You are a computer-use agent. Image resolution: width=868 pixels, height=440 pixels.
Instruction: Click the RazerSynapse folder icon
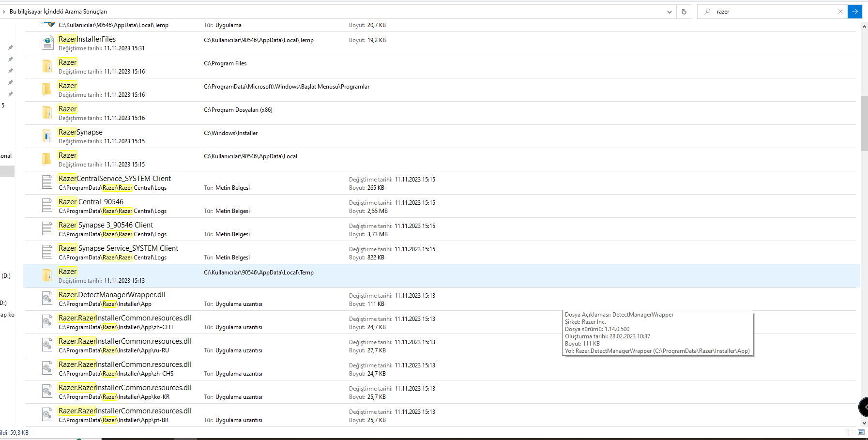(x=47, y=136)
